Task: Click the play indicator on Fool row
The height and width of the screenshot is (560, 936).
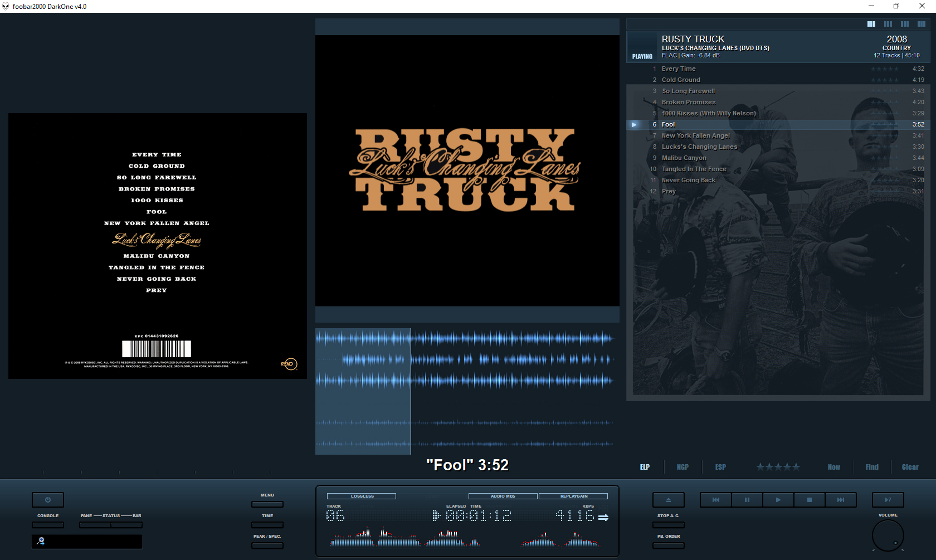Action: pyautogui.click(x=634, y=124)
